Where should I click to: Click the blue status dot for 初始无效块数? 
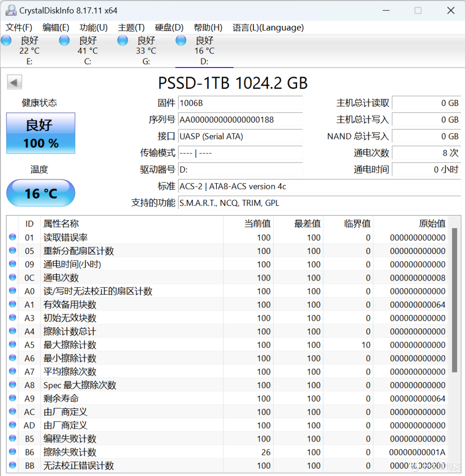click(x=12, y=317)
